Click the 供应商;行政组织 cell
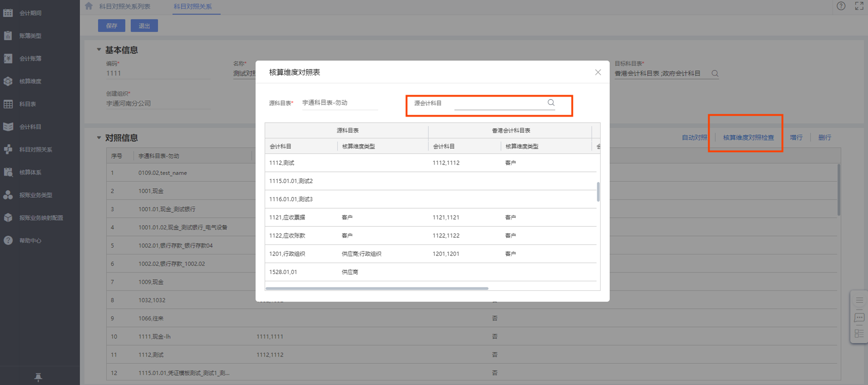Viewport: 868px width, 385px height. click(361, 254)
